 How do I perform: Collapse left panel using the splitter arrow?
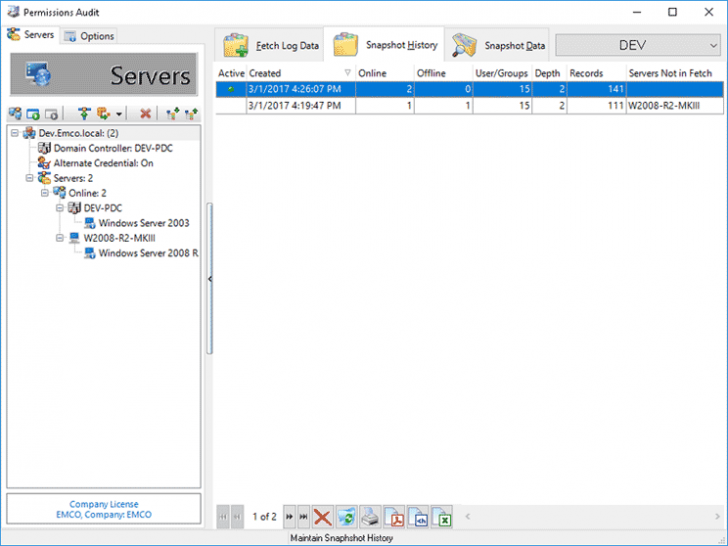click(210, 279)
